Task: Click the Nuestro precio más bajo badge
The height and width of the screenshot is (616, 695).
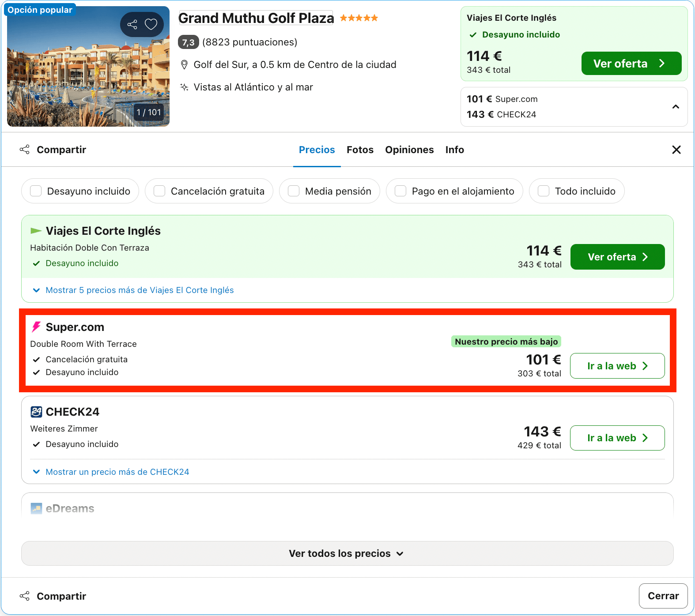Action: click(x=506, y=342)
